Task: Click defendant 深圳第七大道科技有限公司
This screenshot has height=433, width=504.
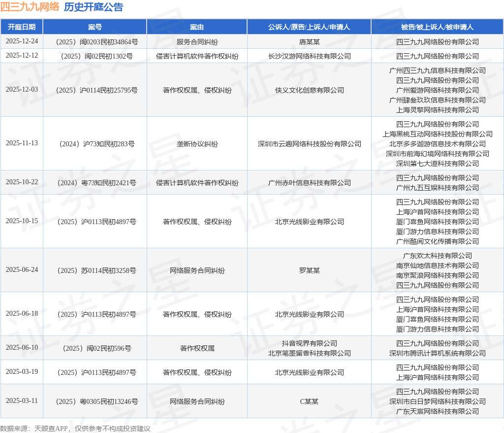Action: [x=437, y=164]
